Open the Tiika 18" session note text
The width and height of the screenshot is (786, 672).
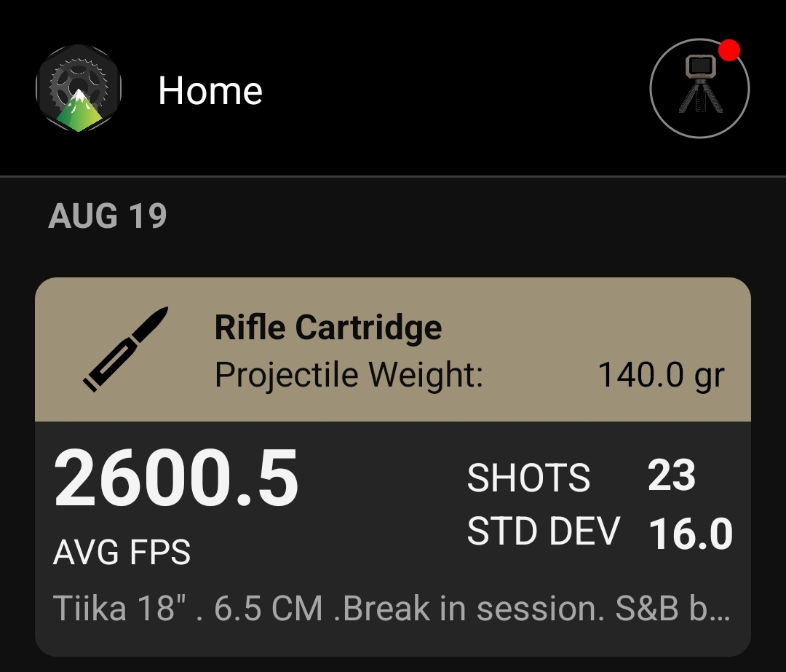391,609
